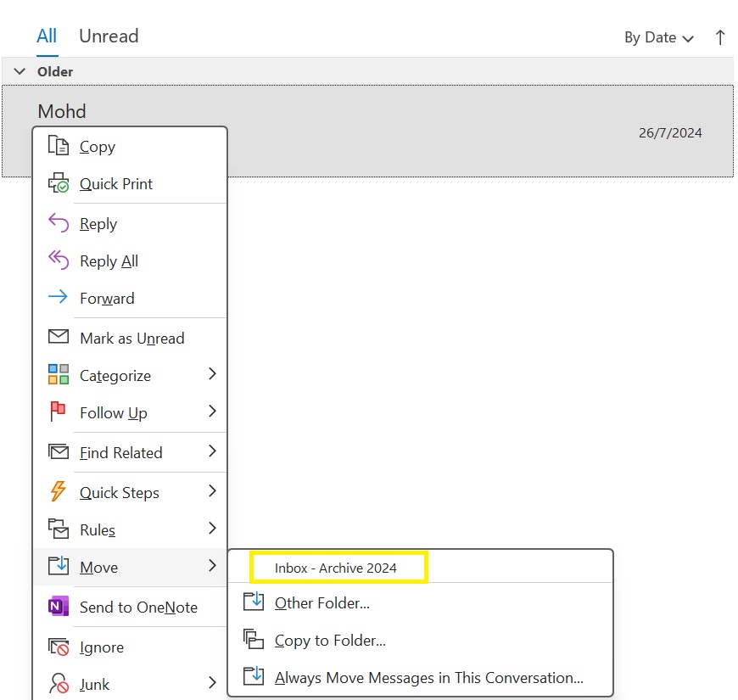Click the Categorize colored squares icon
Screen dimensions: 738x700
click(x=59, y=374)
